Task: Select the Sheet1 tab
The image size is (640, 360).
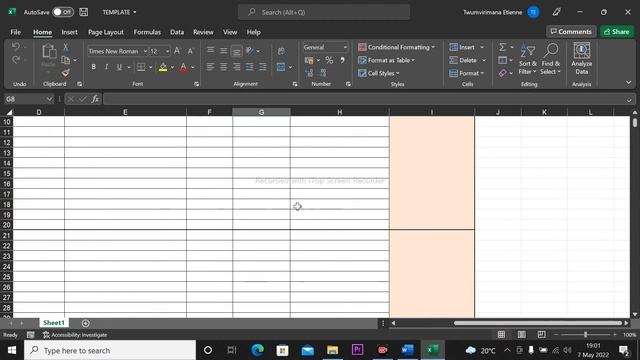Action: point(54,323)
